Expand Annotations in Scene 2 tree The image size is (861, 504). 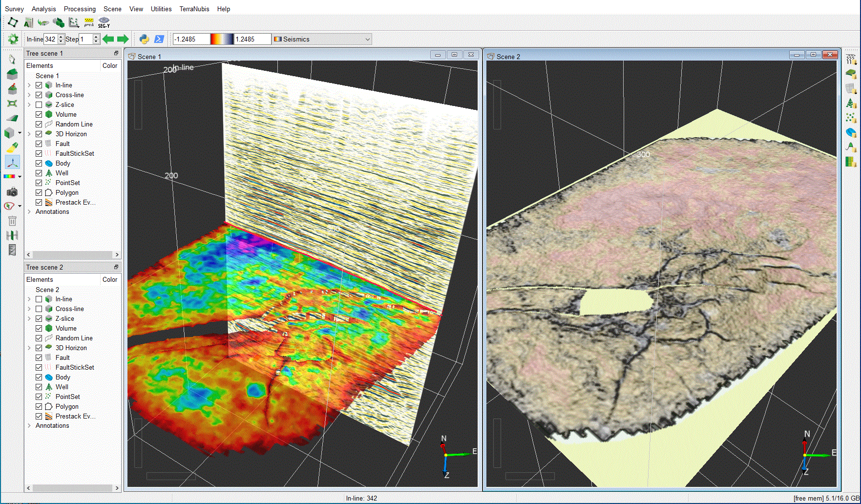[29, 425]
